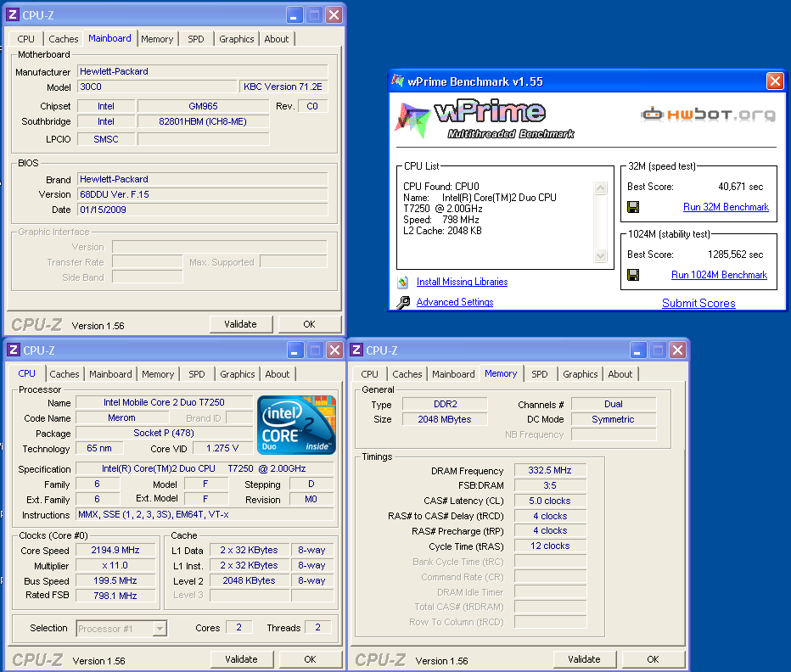Click the wPrime title bar icon
Image resolution: width=791 pixels, height=672 pixels.
(397, 81)
